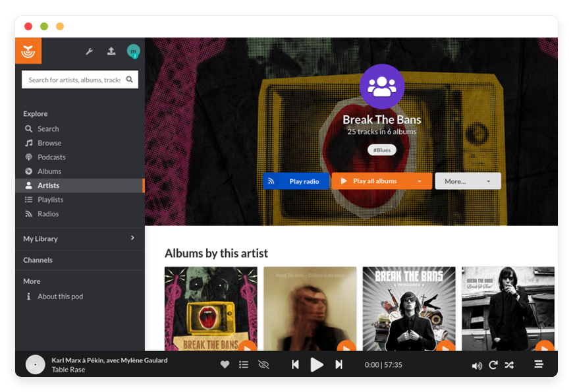
Task: Click the More section heading in sidebar
Action: [32, 281]
